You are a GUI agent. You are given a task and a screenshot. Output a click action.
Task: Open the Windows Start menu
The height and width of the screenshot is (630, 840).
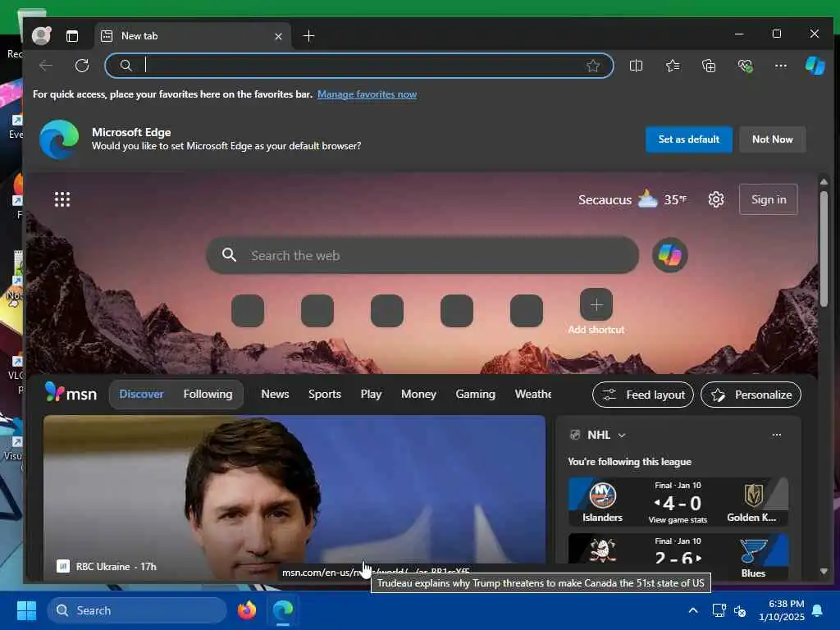26,610
